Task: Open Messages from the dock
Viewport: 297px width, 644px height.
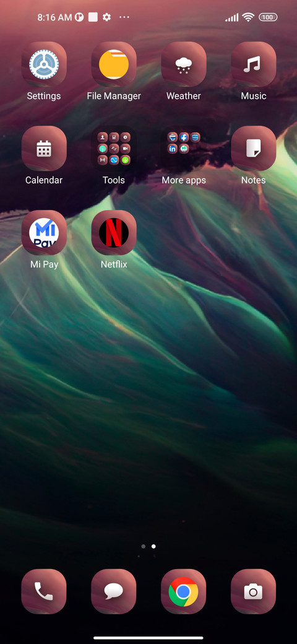Action: tap(114, 591)
